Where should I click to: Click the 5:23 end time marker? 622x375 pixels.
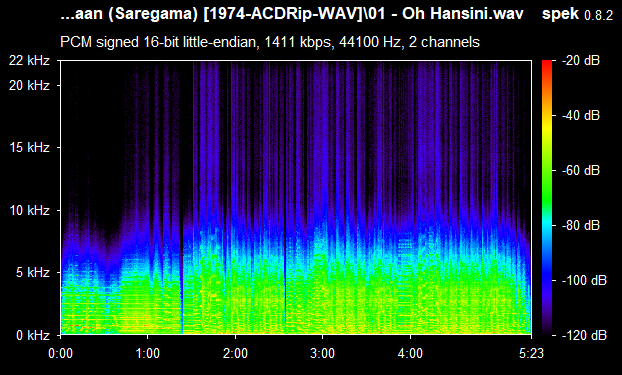[x=531, y=353]
